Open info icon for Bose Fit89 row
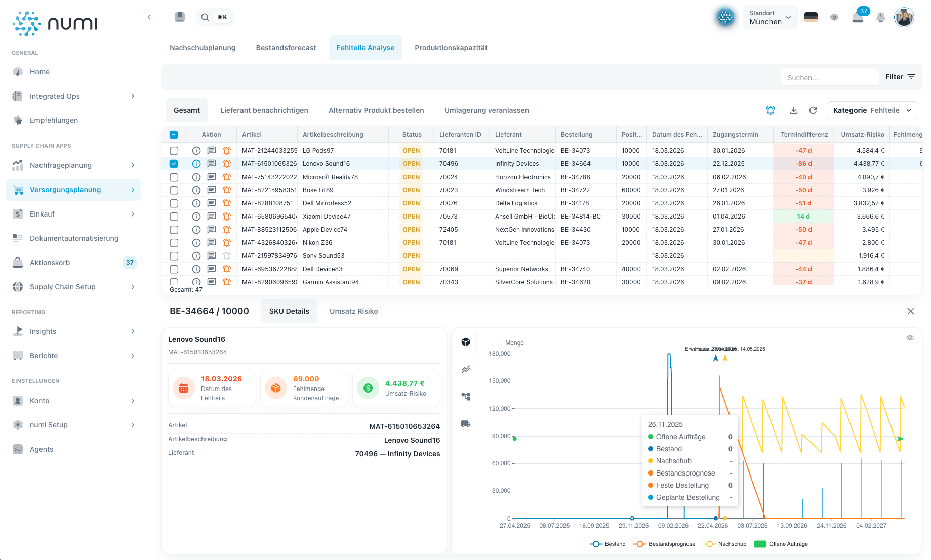Screen dimensions: 931x560 [x=196, y=190]
